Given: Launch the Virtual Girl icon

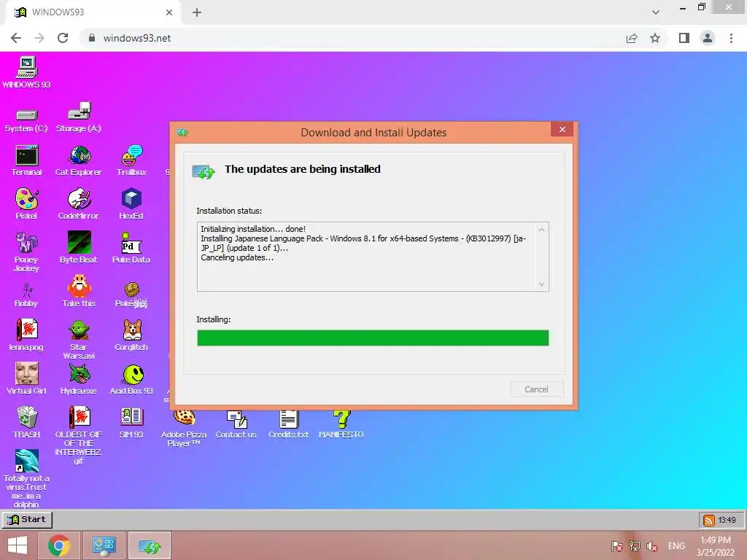Looking at the screenshot, I should click(x=27, y=378).
